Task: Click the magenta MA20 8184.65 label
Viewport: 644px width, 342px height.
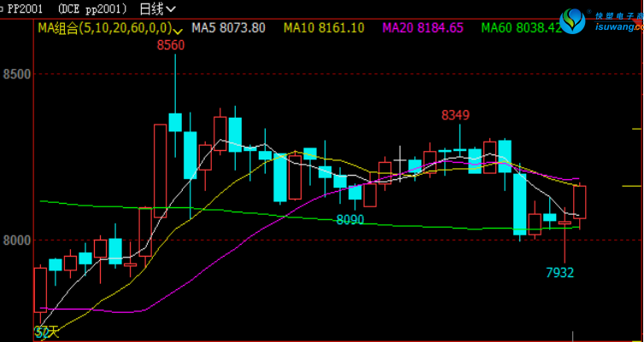Action: [x=423, y=27]
